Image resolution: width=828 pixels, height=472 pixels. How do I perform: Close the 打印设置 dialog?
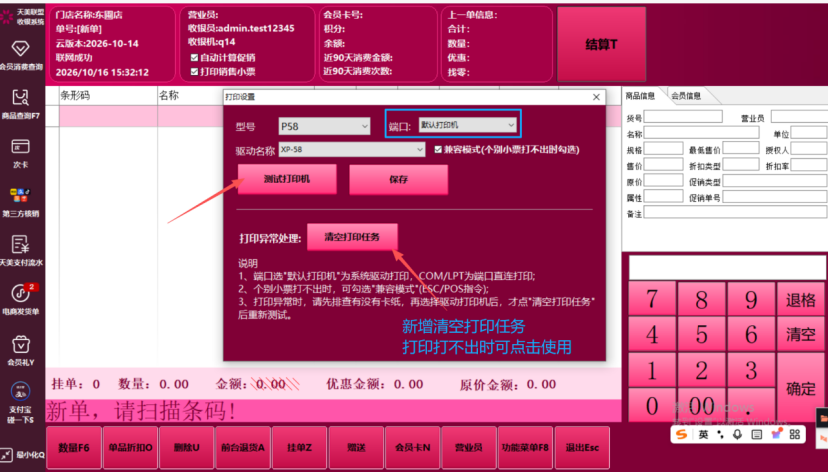pos(596,97)
